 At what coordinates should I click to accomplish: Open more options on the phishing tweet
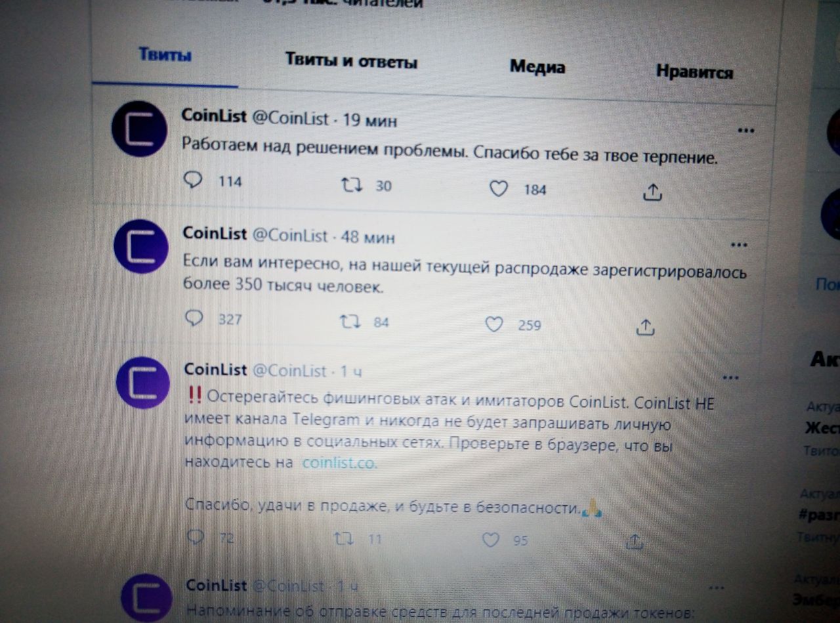click(730, 377)
